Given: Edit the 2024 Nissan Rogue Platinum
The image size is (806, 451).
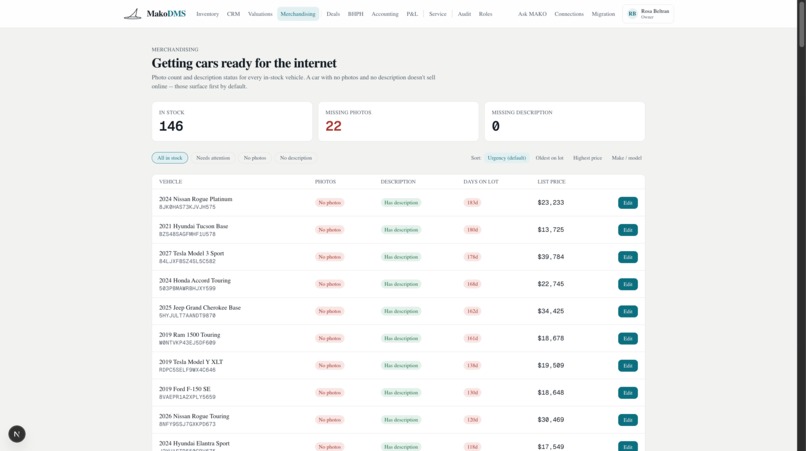Looking at the screenshot, I should (628, 203).
